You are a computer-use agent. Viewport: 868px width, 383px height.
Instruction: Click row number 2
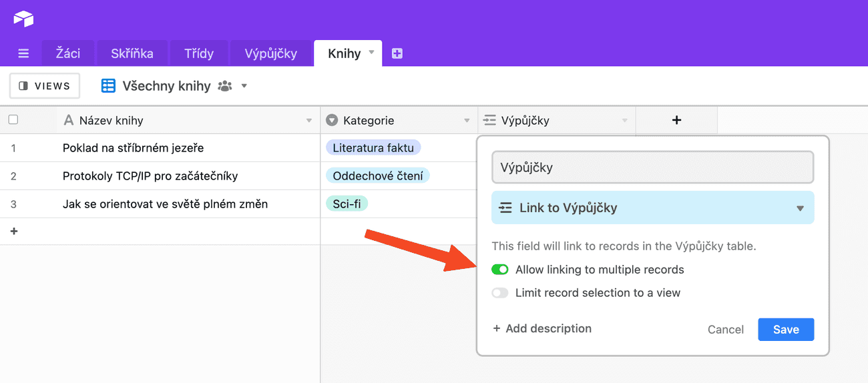click(x=13, y=176)
